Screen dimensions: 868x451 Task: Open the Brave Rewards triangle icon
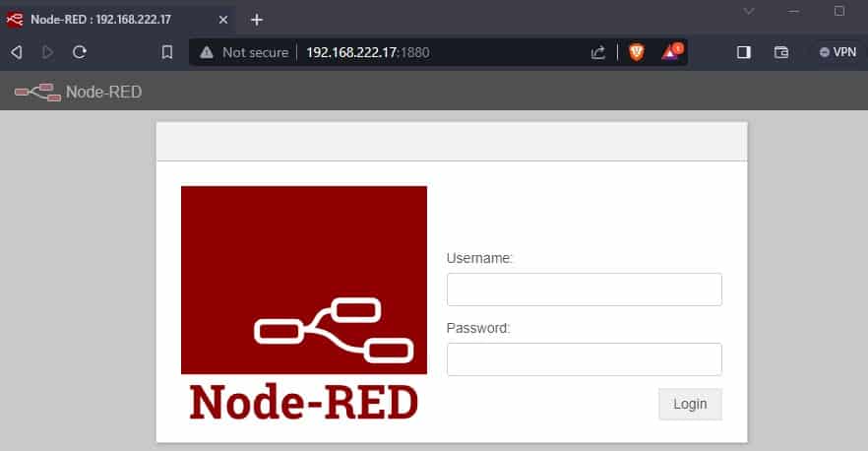click(671, 51)
